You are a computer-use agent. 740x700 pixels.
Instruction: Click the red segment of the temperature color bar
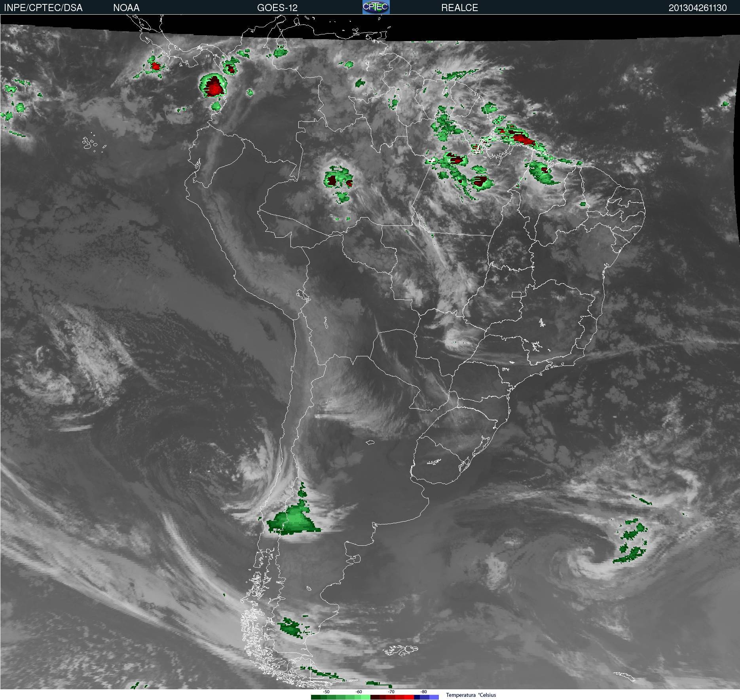(x=392, y=697)
